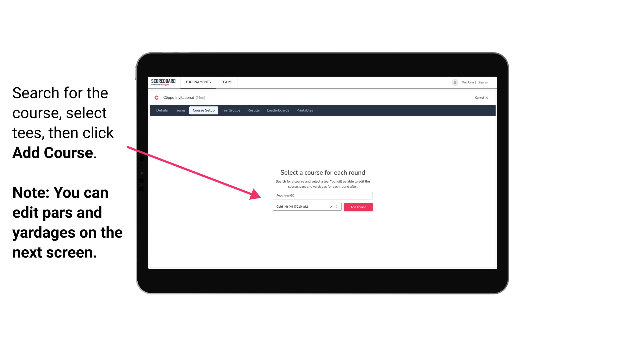Click the Test User account icon
Screen dimensions: 644x346
coord(454,82)
